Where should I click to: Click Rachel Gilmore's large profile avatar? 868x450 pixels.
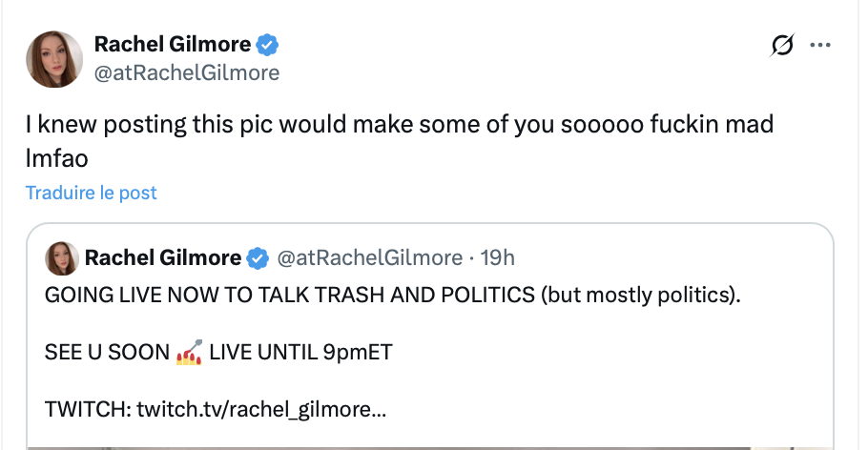tap(52, 57)
